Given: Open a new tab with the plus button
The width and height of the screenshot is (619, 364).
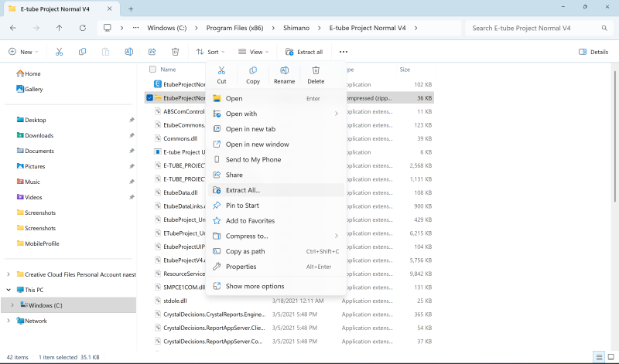Looking at the screenshot, I should tap(131, 9).
